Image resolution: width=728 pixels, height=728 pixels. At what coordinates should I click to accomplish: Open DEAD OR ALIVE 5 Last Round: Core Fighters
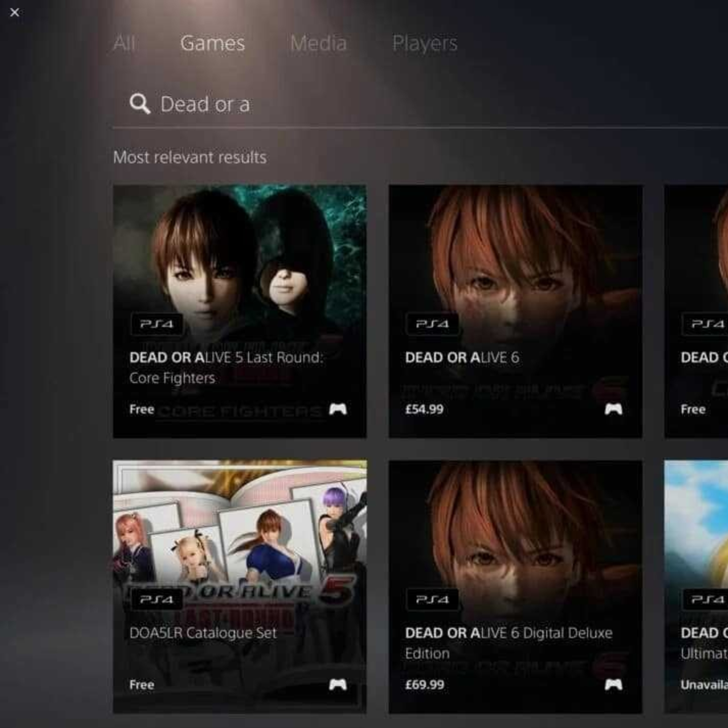tap(240, 311)
